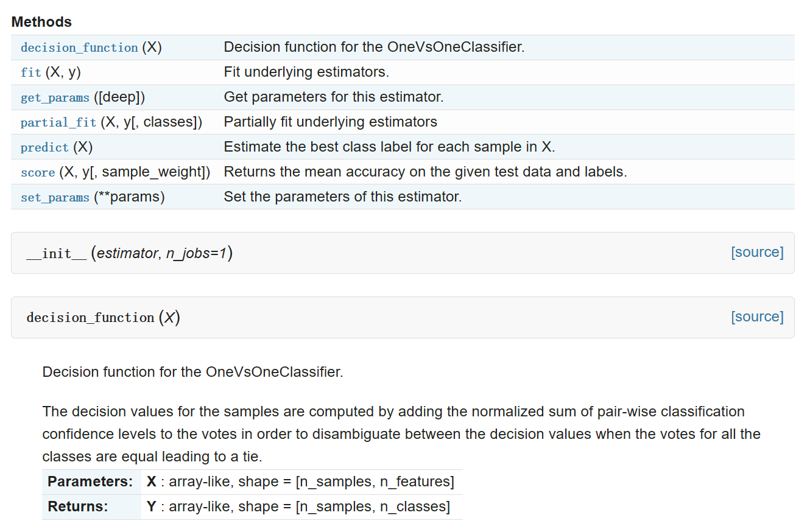
Task: View source for decision_function(X)
Action: pyautogui.click(x=757, y=317)
